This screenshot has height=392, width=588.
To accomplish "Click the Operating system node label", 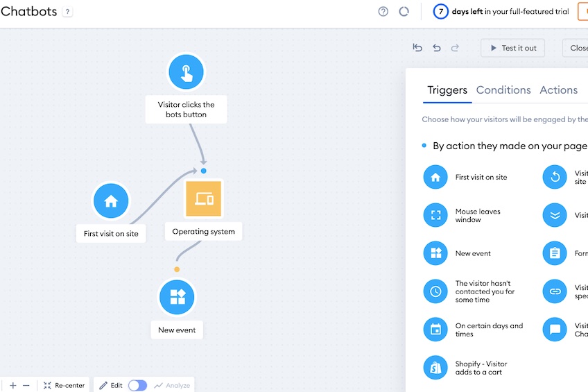I will pos(204,232).
